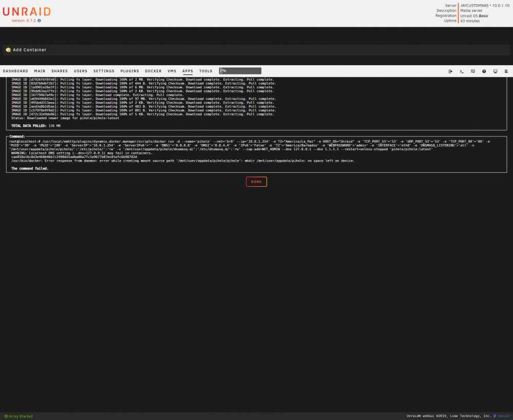Viewport: 513px width, 420px height.
Task: Click the green Array Started status icon
Action: click(6, 416)
